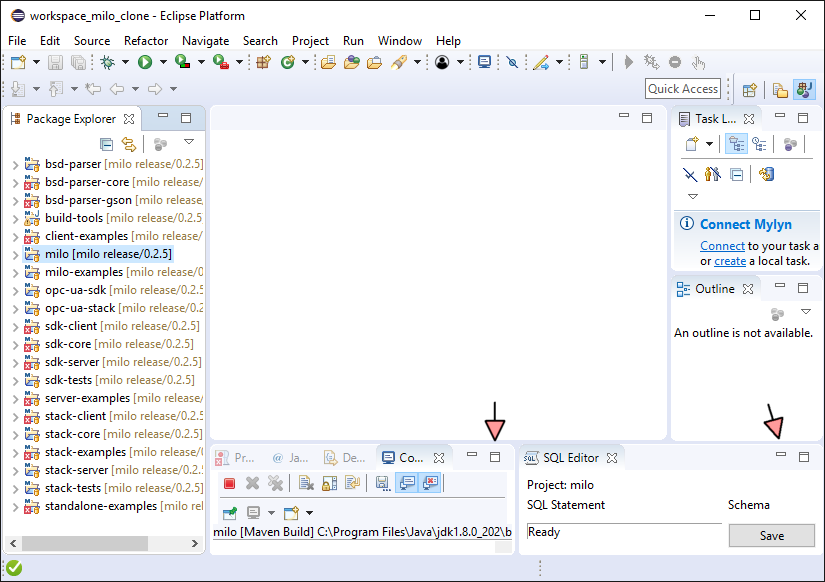Open Package Explorer View Menu triangle
825x582 pixels.
pos(188,142)
